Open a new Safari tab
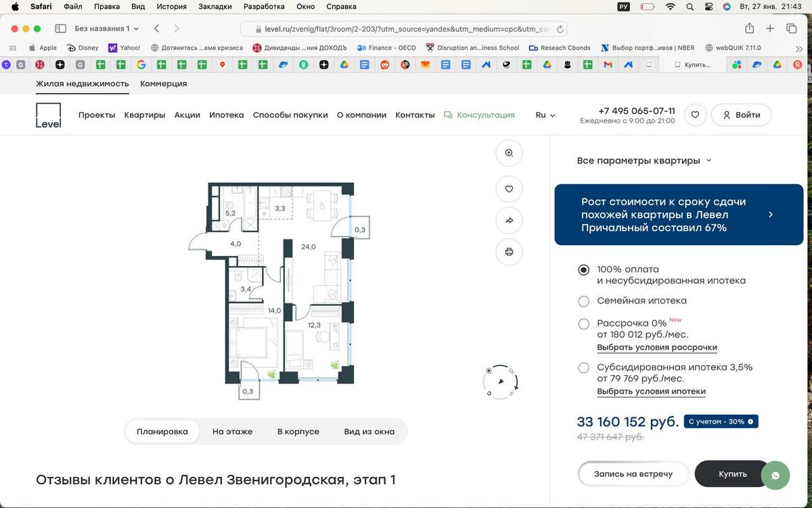This screenshot has width=812, height=508. [x=770, y=28]
